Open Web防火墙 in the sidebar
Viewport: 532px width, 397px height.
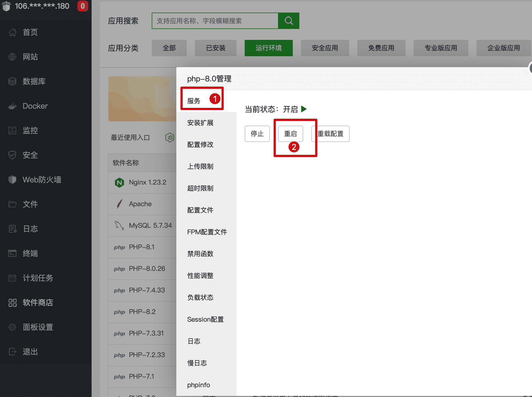[42, 180]
